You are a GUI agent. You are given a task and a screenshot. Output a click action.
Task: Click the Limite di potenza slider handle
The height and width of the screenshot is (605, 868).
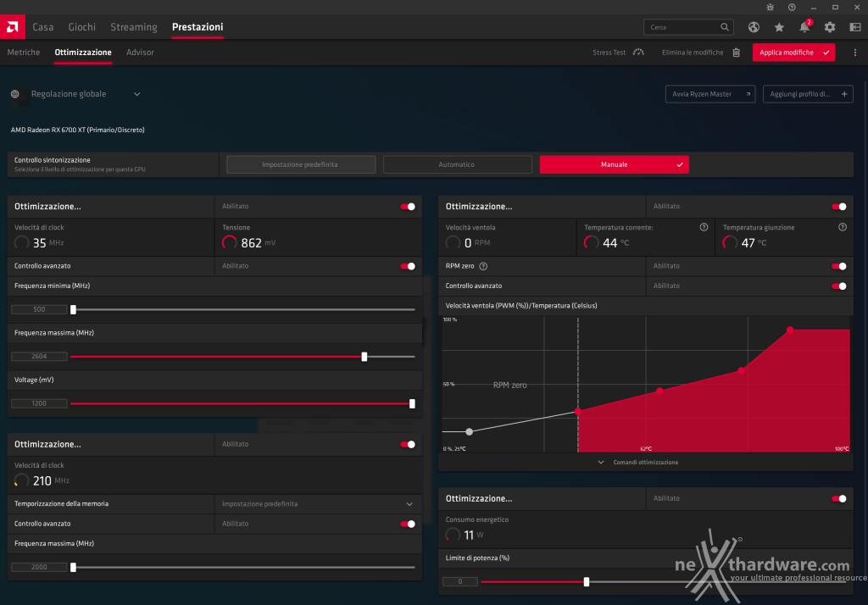click(x=587, y=582)
